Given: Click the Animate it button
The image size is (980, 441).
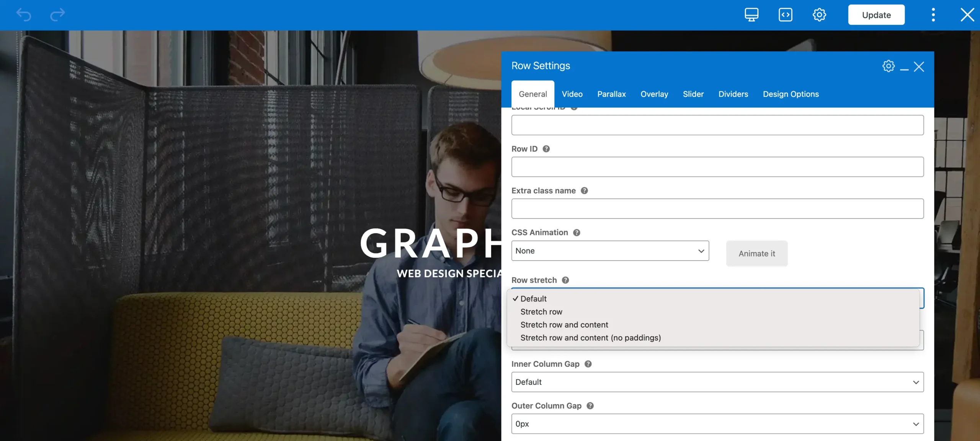Looking at the screenshot, I should point(756,254).
